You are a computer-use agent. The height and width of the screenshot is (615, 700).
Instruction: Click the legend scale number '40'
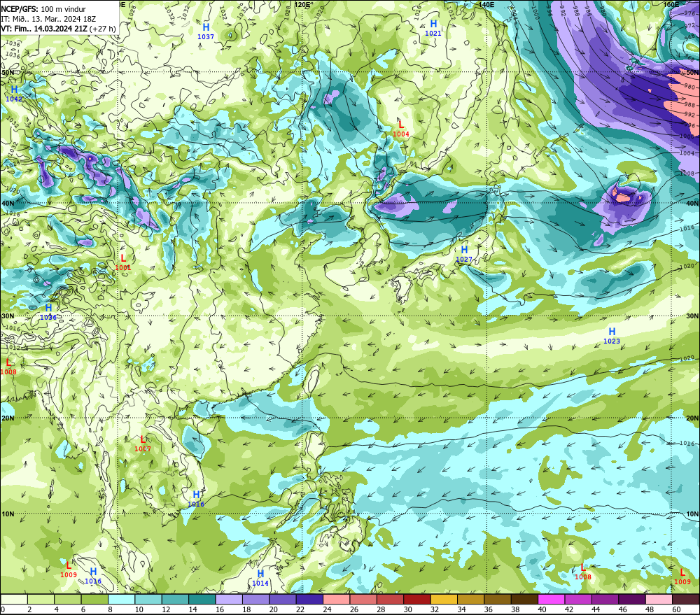542,609
